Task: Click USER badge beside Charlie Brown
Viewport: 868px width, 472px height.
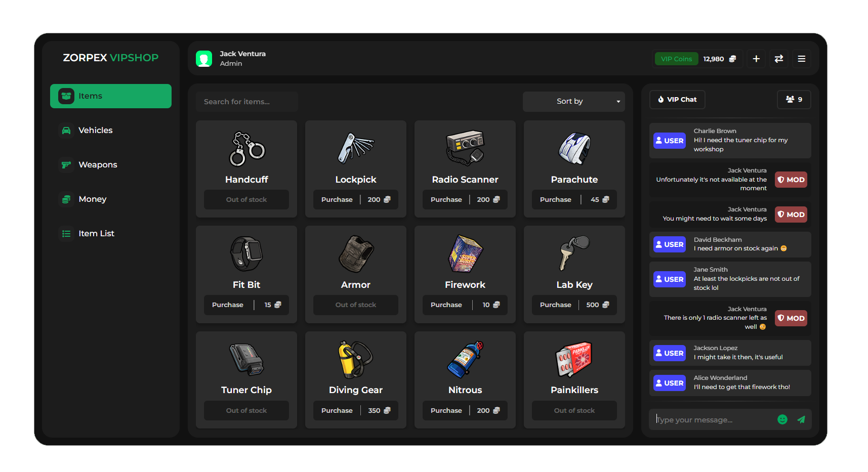Action: 670,141
